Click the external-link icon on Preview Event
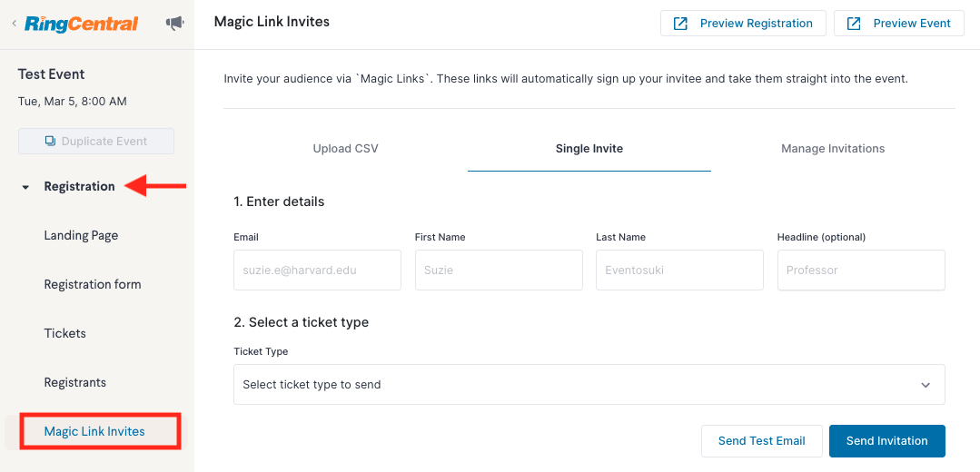 point(854,24)
